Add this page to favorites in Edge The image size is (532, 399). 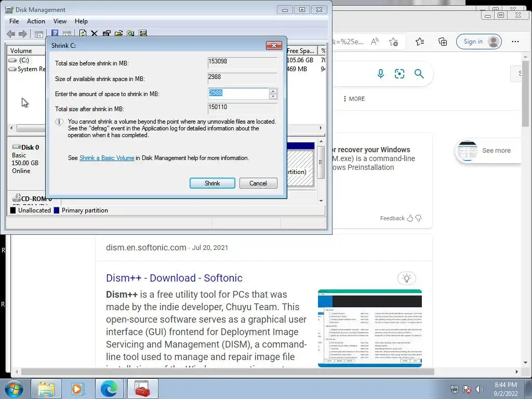394,42
